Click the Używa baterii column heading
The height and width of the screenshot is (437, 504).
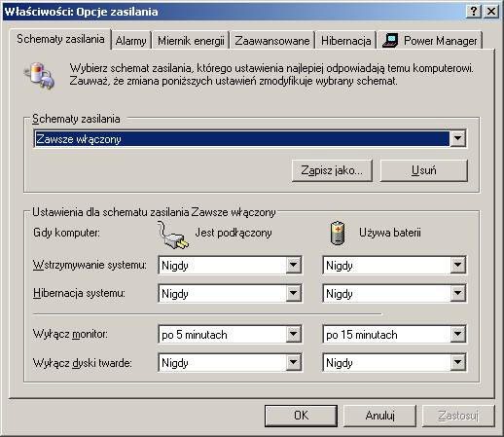pos(390,233)
